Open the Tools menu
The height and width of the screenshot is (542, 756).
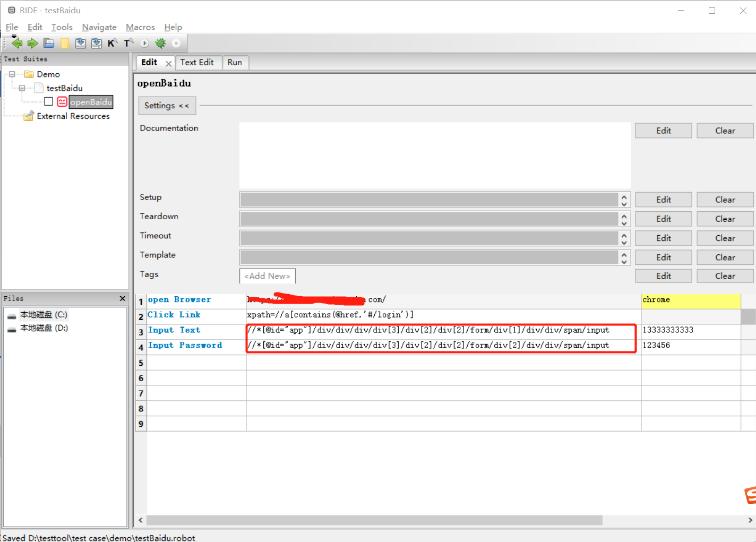click(x=62, y=27)
